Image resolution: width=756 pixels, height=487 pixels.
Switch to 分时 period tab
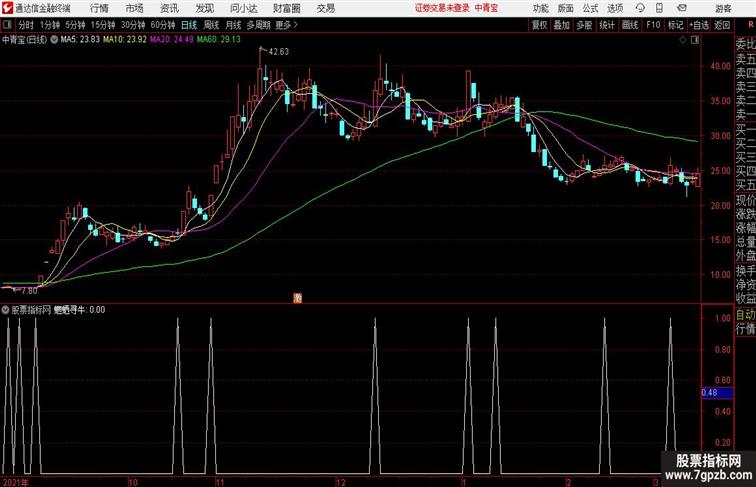26,25
